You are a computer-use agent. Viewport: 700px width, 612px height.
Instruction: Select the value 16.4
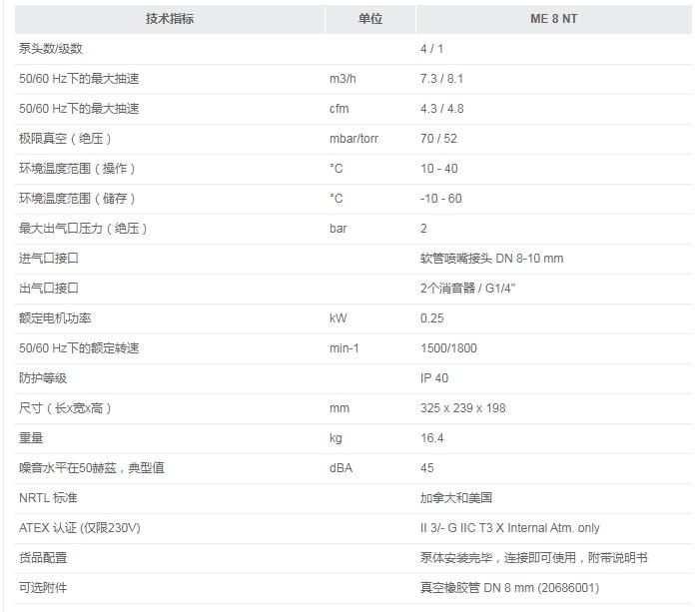(x=431, y=438)
